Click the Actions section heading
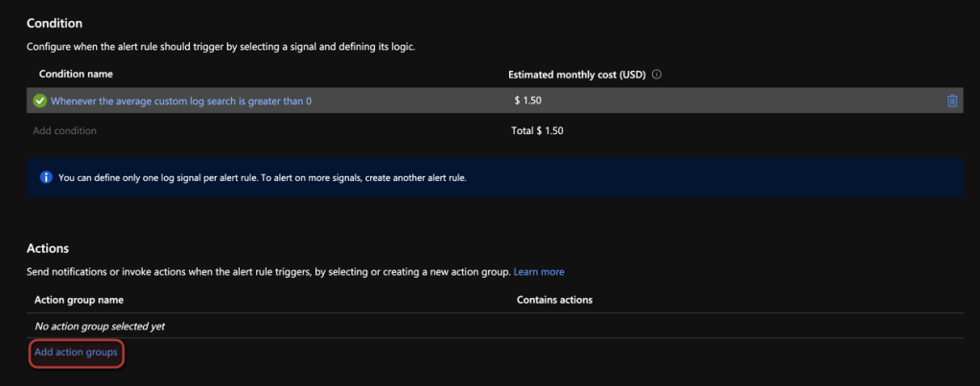The height and width of the screenshot is (386, 980). tap(48, 249)
